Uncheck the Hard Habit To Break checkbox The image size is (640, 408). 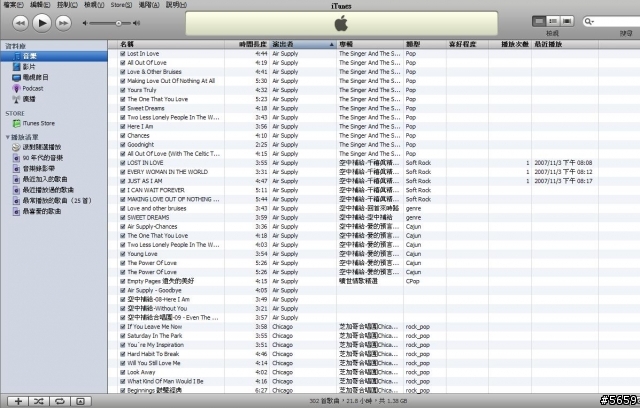click(x=122, y=354)
